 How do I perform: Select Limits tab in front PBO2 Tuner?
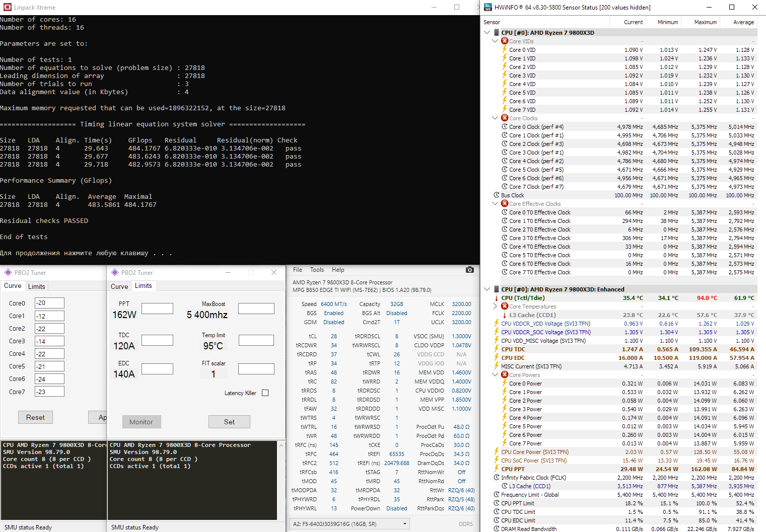(x=144, y=285)
